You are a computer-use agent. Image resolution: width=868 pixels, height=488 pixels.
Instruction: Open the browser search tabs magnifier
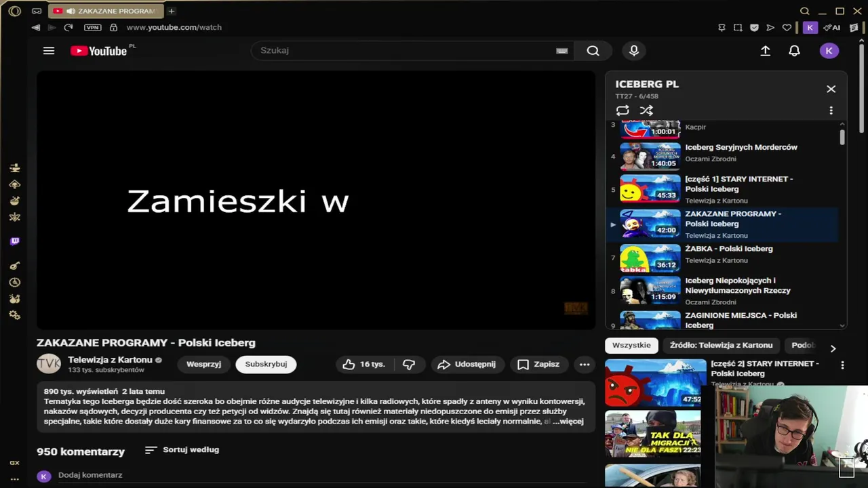[x=805, y=11]
